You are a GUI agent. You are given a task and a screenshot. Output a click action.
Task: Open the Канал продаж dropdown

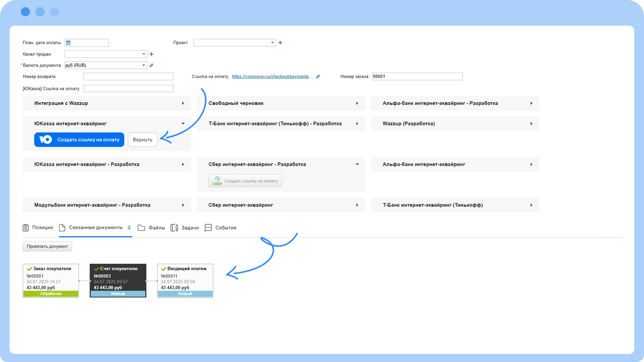click(x=105, y=54)
